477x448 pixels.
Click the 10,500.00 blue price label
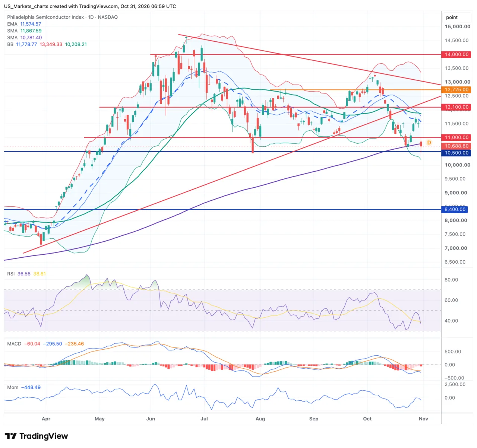click(x=457, y=153)
